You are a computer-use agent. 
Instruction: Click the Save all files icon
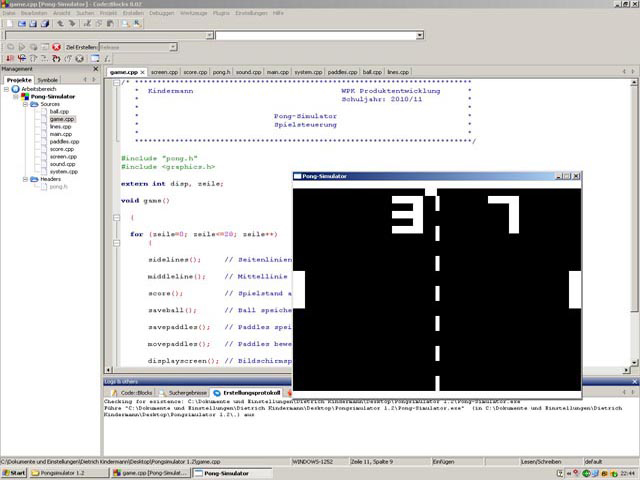point(45,24)
